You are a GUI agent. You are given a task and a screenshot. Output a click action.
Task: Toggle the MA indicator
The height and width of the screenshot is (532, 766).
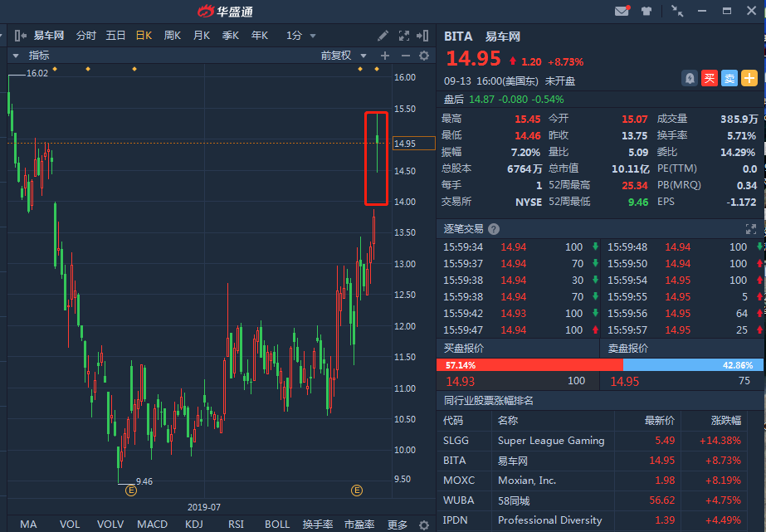click(28, 525)
